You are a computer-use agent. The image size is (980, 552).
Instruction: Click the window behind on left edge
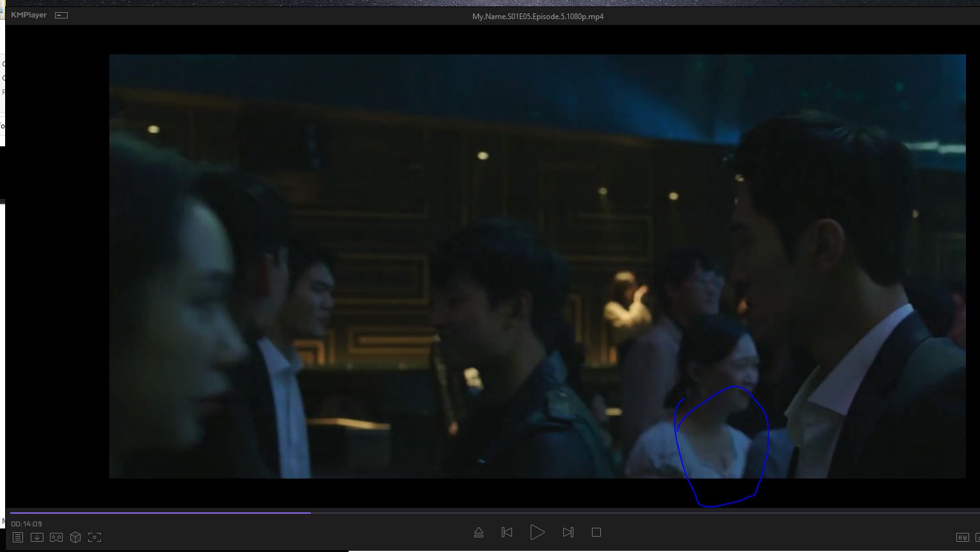point(2,96)
